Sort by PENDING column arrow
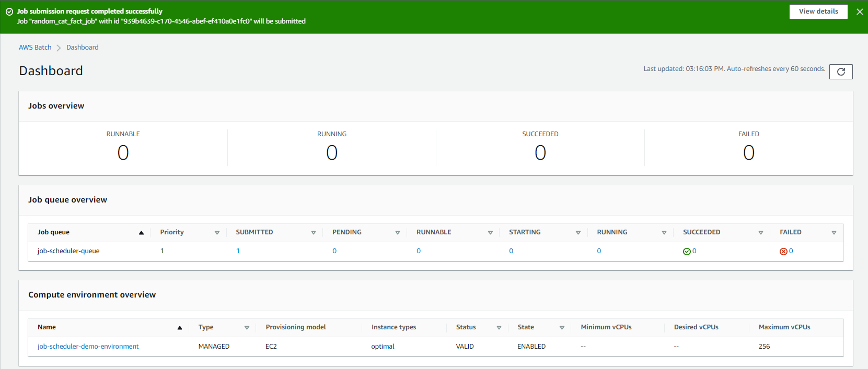 [x=398, y=233]
